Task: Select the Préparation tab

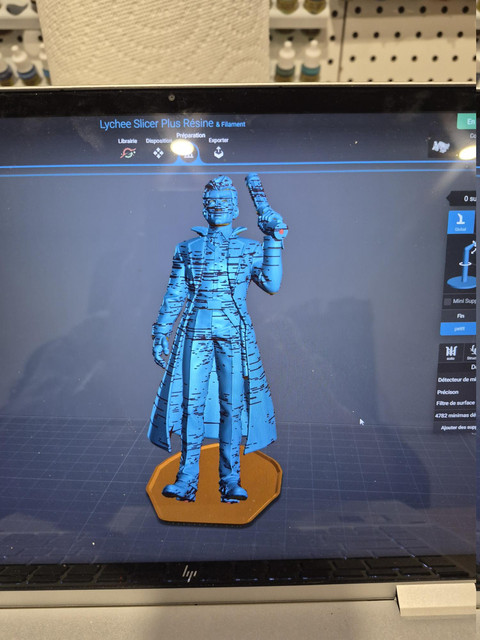Action: coord(190,146)
